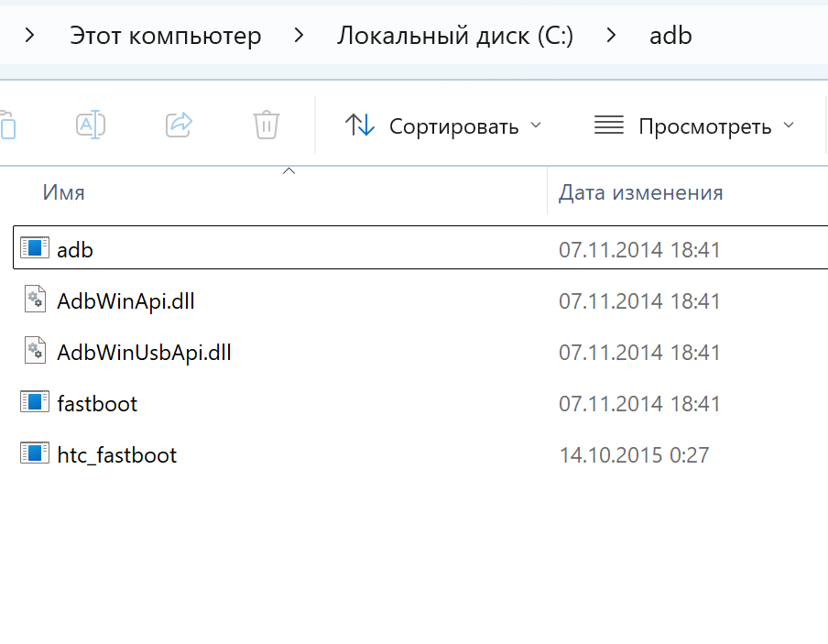Image resolution: width=828 pixels, height=644 pixels.
Task: Click the adb folder in breadcrumb
Action: pos(670,36)
